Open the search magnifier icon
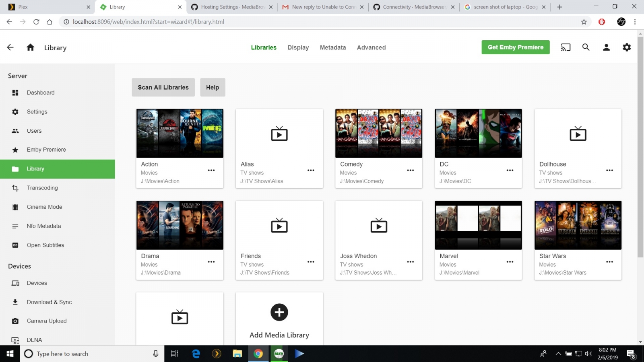This screenshot has width=644, height=362. pos(586,47)
